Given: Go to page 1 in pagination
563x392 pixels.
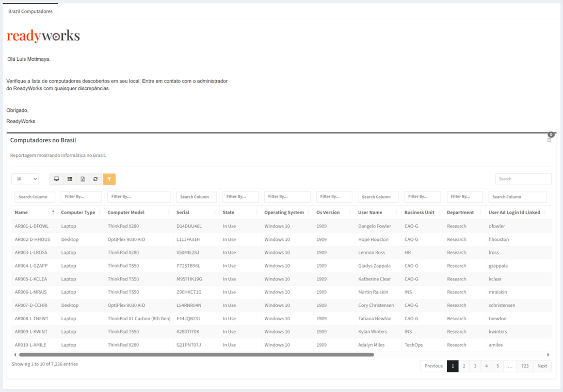Looking at the screenshot, I should [453, 366].
